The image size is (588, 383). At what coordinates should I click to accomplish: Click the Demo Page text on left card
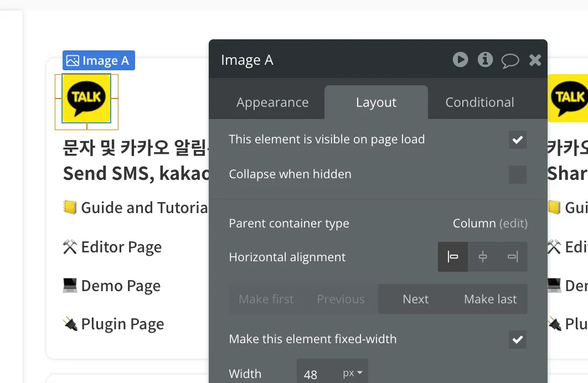click(x=121, y=286)
